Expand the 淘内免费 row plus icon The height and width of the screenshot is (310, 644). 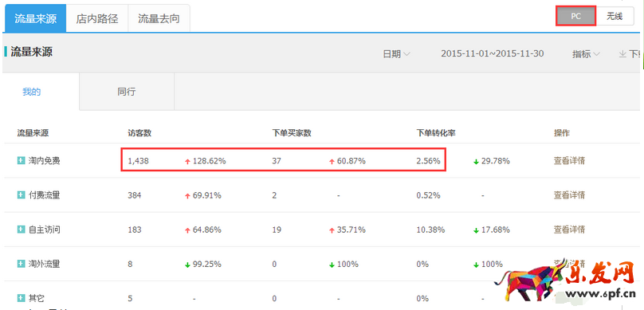tap(21, 160)
